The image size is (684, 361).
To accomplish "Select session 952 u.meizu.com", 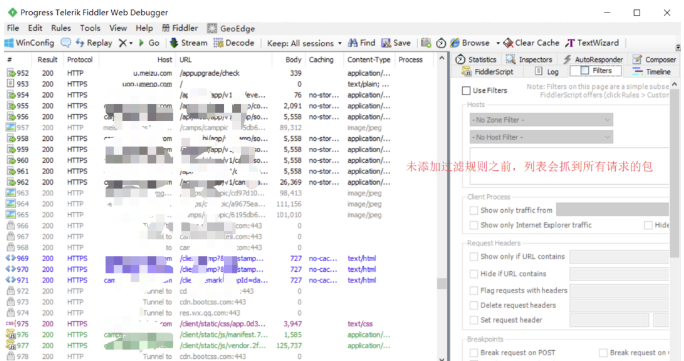I will point(221,73).
